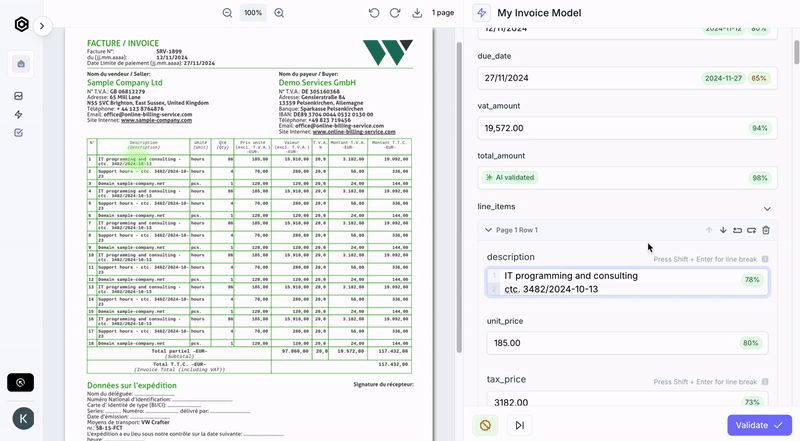Image resolution: width=800 pixels, height=441 pixels.
Task: Edit the unit_price field 185.00
Action: click(627, 343)
